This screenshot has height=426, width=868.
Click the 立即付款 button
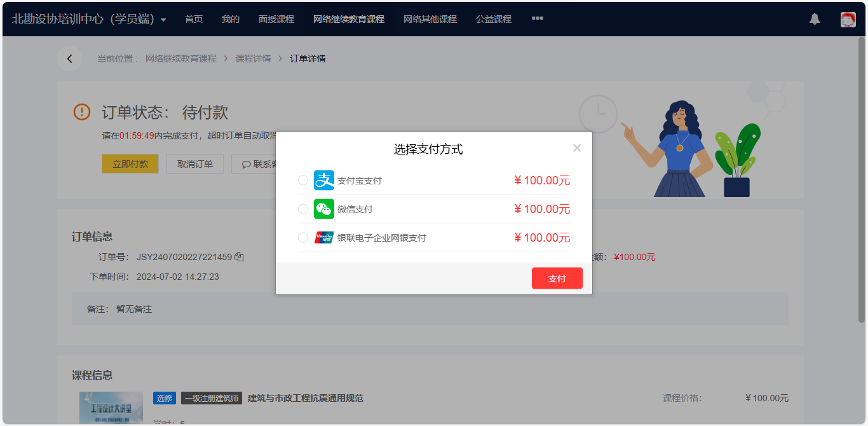(x=130, y=163)
